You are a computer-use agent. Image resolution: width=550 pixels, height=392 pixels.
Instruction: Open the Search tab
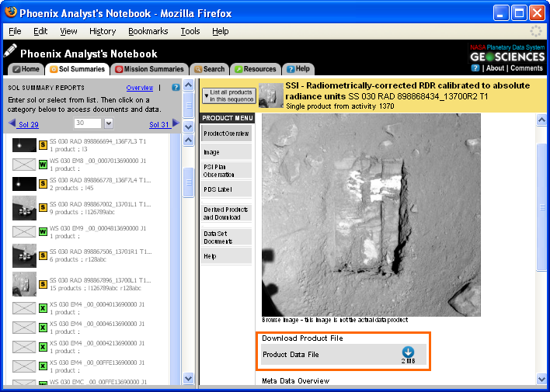[x=210, y=69]
